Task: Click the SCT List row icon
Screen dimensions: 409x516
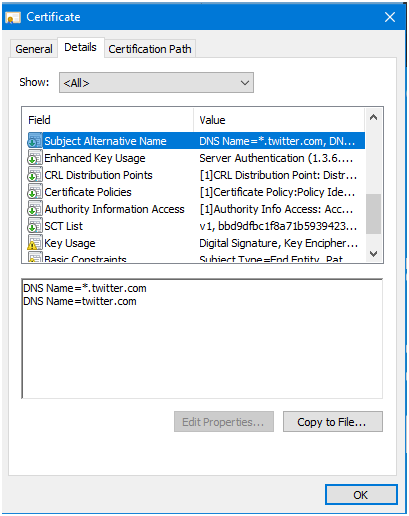Action: [x=35, y=226]
